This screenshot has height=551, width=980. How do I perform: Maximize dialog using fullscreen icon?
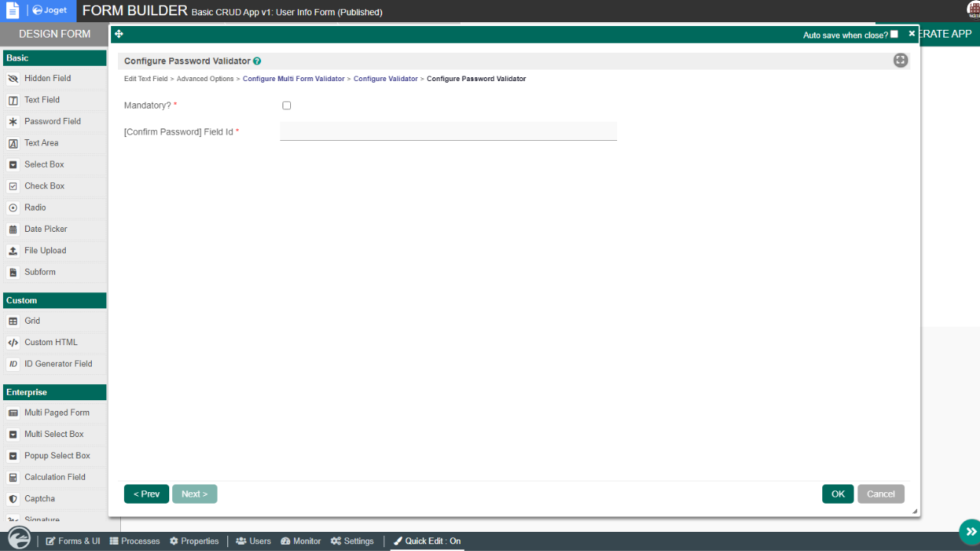[x=900, y=60]
